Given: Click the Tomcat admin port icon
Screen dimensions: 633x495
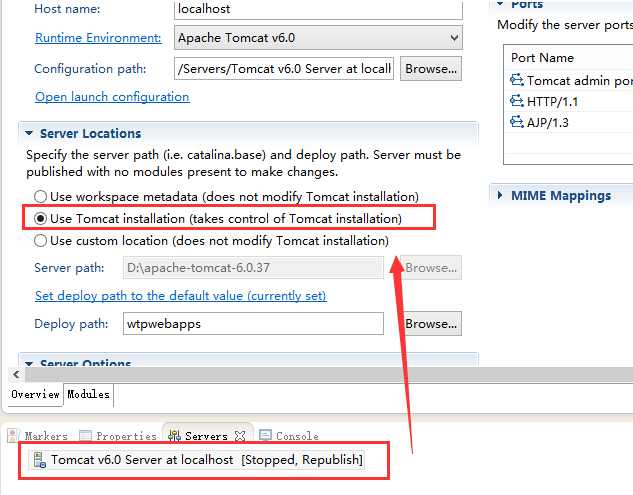Looking at the screenshot, I should coord(517,80).
